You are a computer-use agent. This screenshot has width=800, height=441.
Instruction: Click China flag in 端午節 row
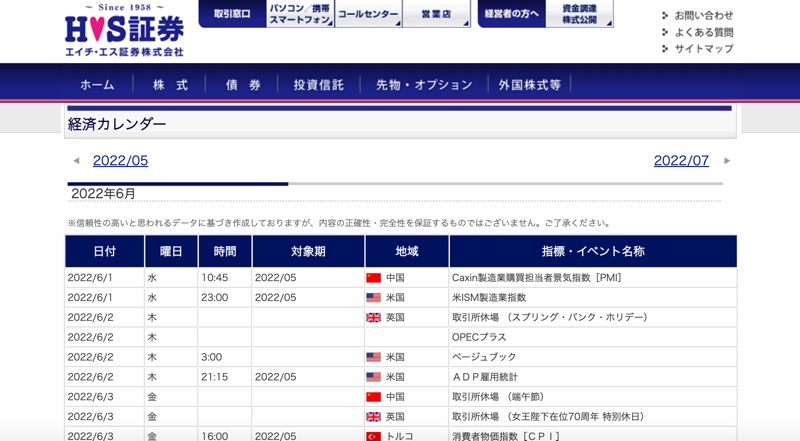373,397
